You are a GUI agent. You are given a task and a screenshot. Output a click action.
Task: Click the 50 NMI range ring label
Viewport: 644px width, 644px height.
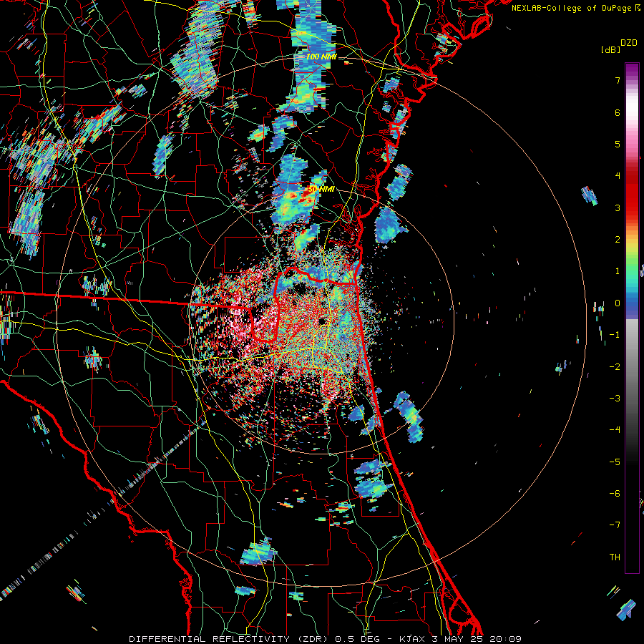[x=321, y=190]
